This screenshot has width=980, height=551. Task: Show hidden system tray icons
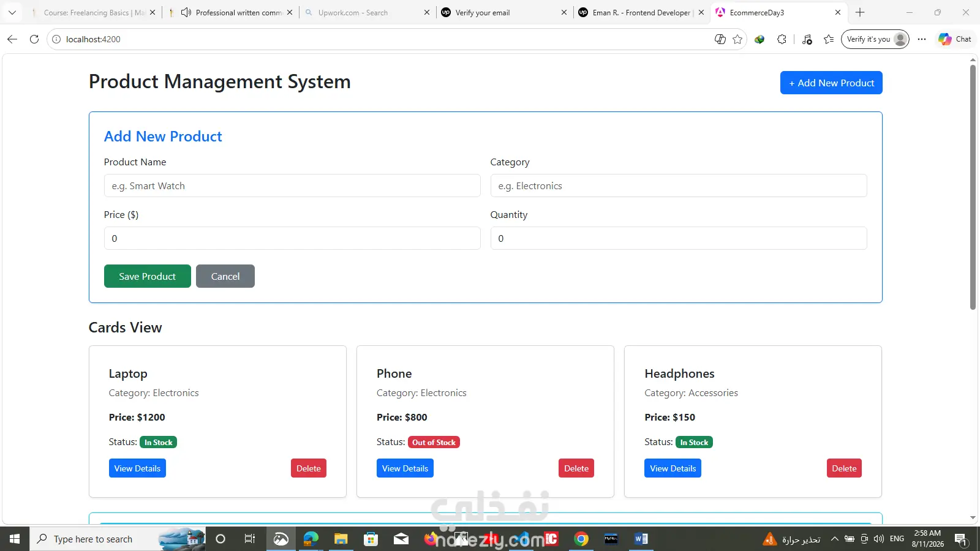pos(834,539)
